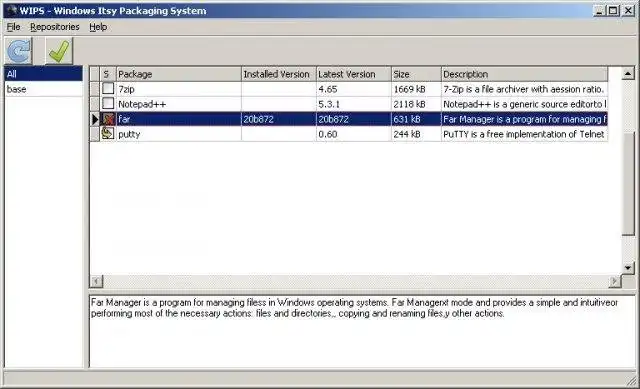Maximize the WIPS window
The image size is (640, 389).
pyautogui.click(x=613, y=10)
